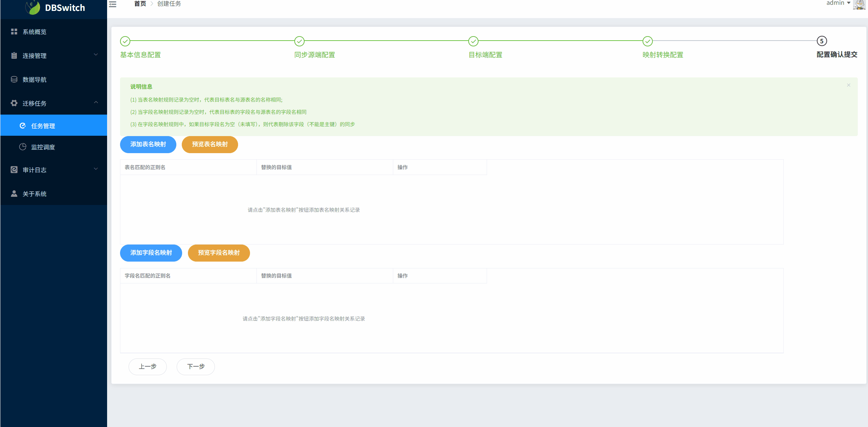Image resolution: width=868 pixels, height=427 pixels.
Task: Close the 说明信息 notice box
Action: pyautogui.click(x=849, y=85)
